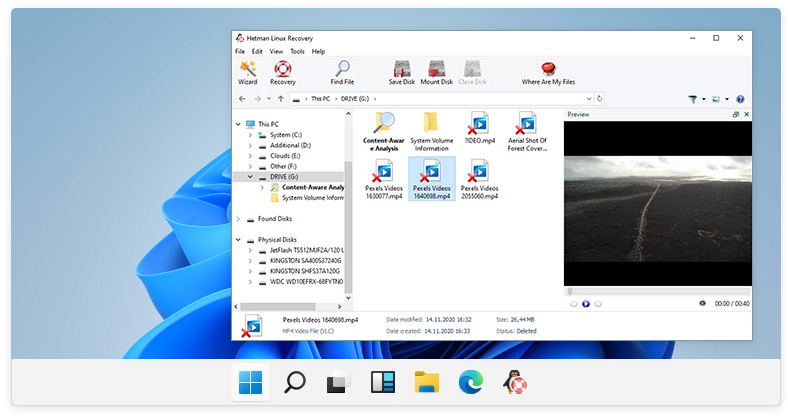This screenshot has height=416, width=788.
Task: Click the view mode picture icon
Action: click(x=716, y=99)
